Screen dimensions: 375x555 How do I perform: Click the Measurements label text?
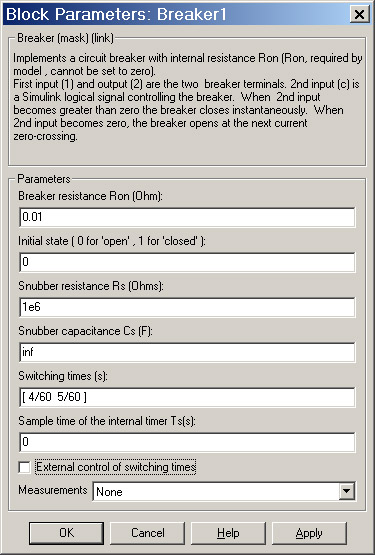(53, 490)
